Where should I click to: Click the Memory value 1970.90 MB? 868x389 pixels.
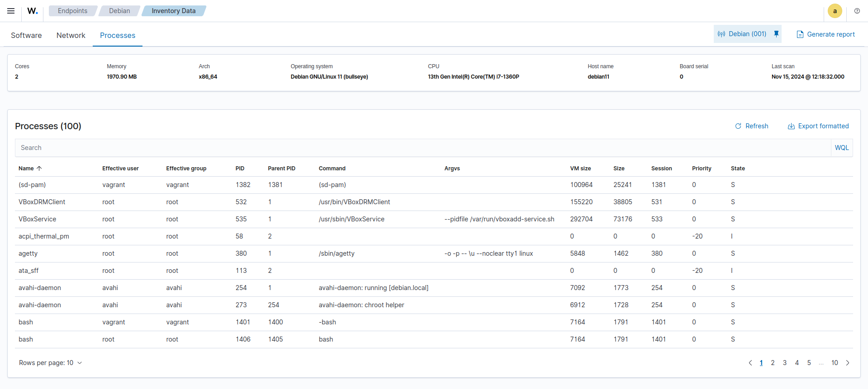click(x=122, y=77)
